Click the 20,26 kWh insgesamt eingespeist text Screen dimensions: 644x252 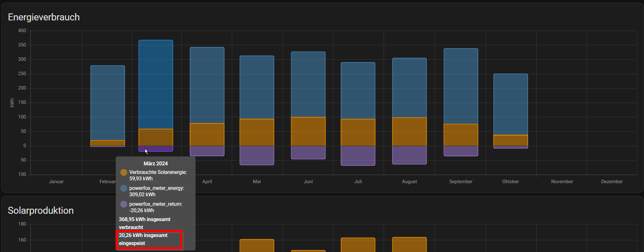(143, 239)
